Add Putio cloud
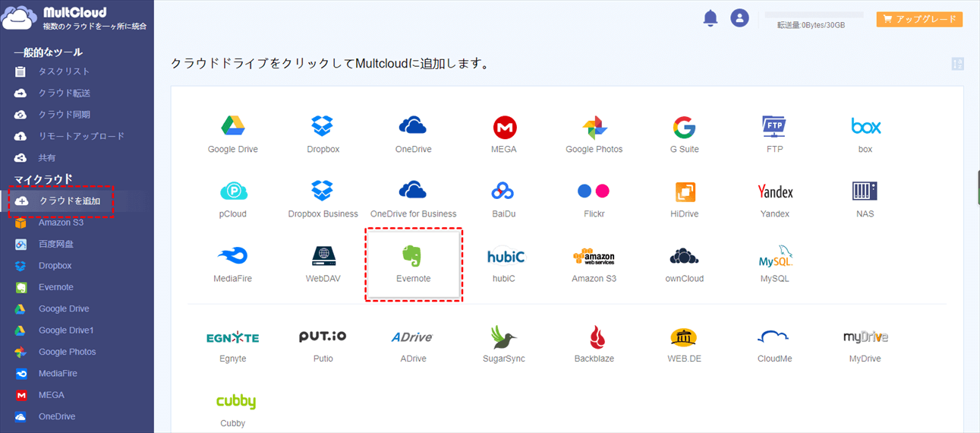Viewport: 980px width, 433px height. click(323, 345)
